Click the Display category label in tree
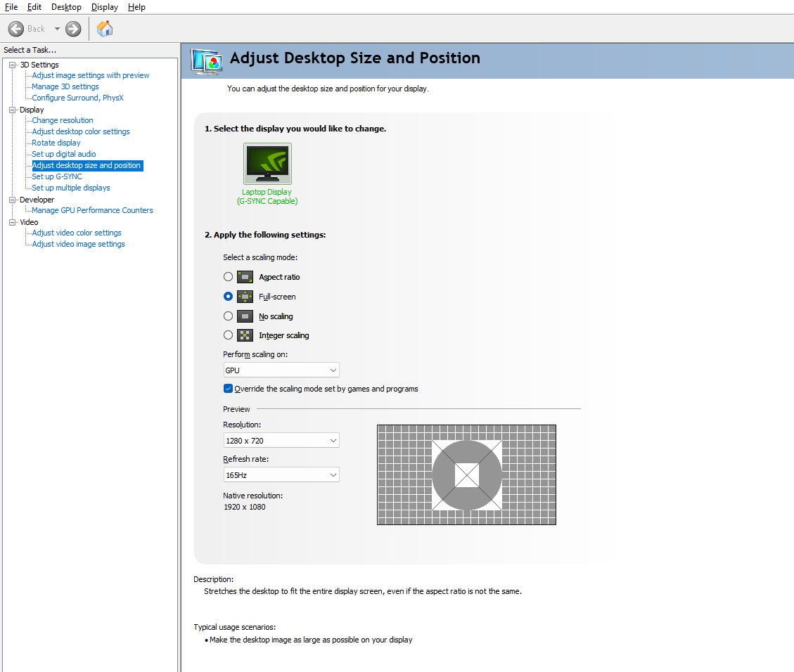Image resolution: width=794 pixels, height=672 pixels. 32,110
